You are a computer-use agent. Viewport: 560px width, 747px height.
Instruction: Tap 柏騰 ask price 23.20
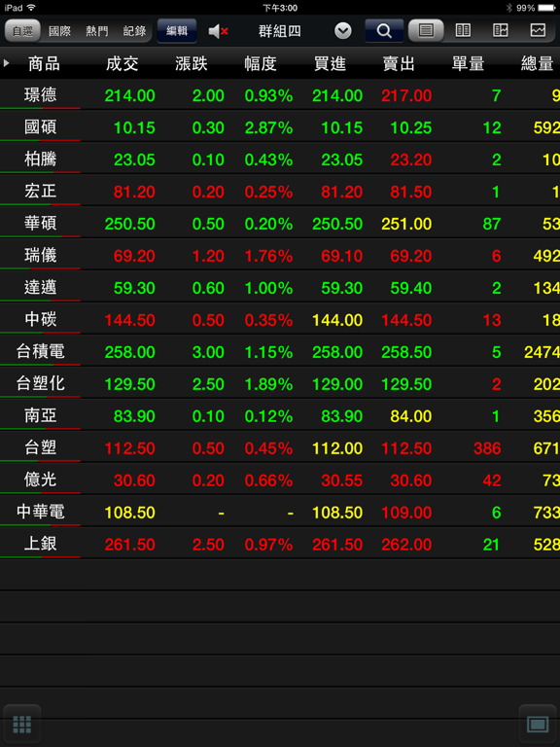point(411,160)
